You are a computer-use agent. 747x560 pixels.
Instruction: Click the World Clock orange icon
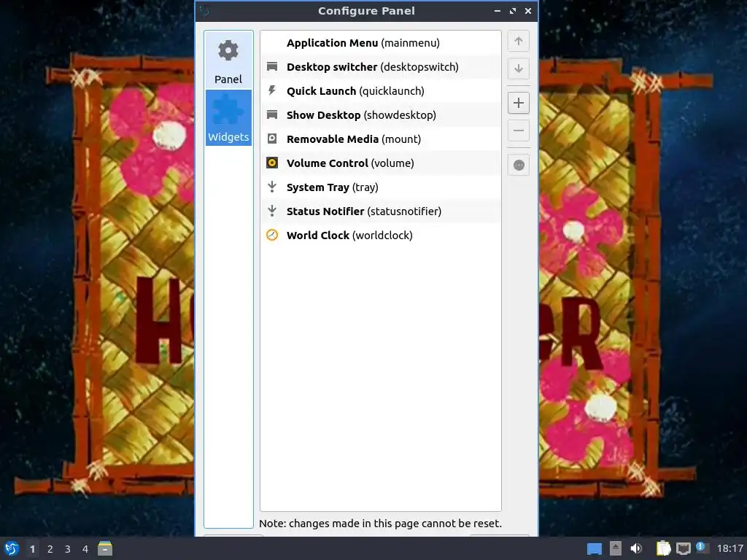(272, 235)
